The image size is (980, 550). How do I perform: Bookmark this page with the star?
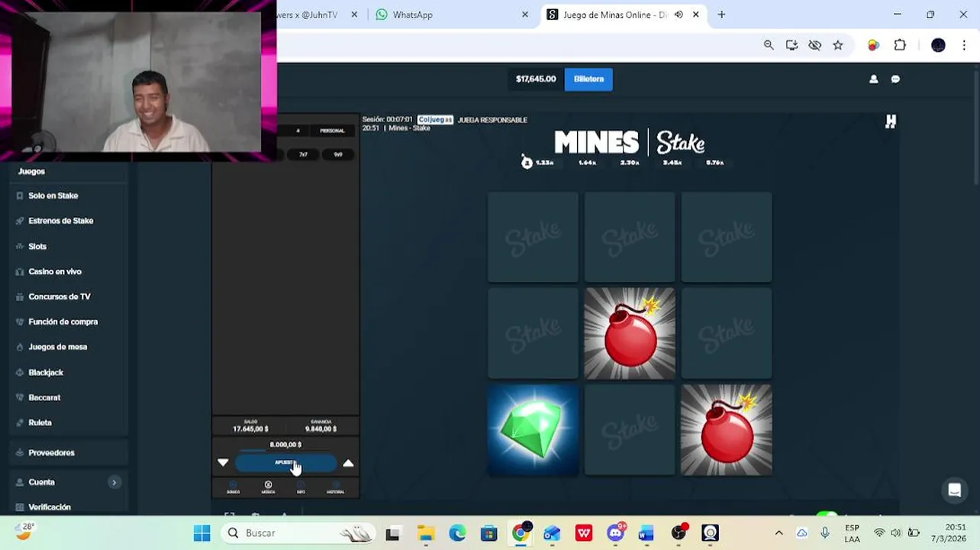(838, 45)
